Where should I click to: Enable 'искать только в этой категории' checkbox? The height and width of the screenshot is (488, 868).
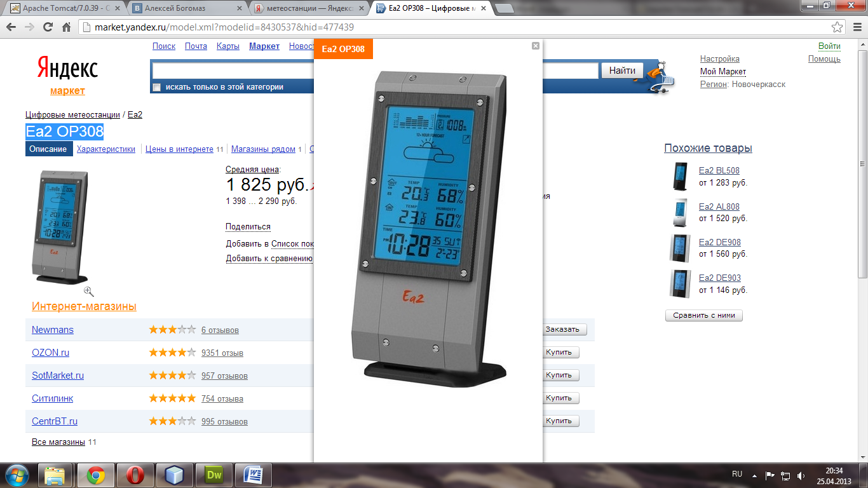pos(156,87)
